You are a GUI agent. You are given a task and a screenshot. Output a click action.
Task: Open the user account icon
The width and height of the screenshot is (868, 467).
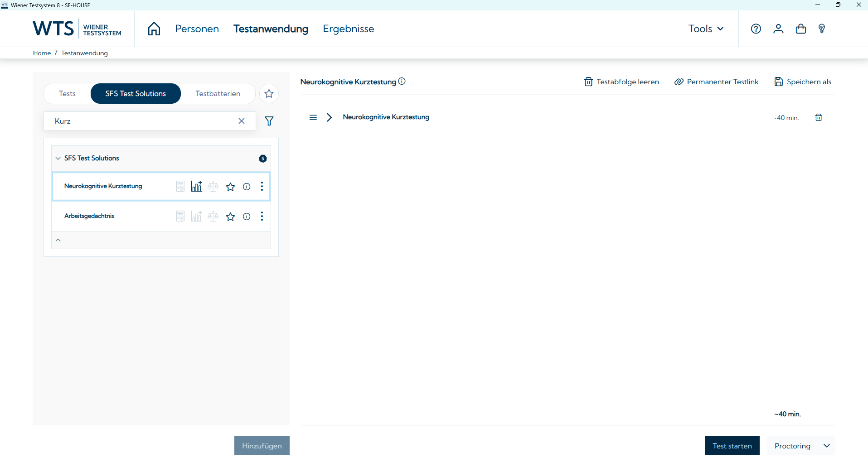[x=778, y=29]
